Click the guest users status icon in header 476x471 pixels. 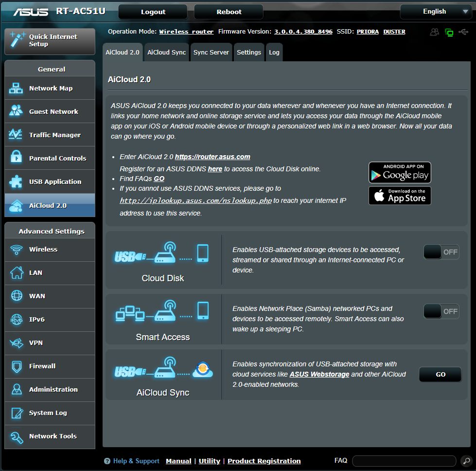point(434,32)
